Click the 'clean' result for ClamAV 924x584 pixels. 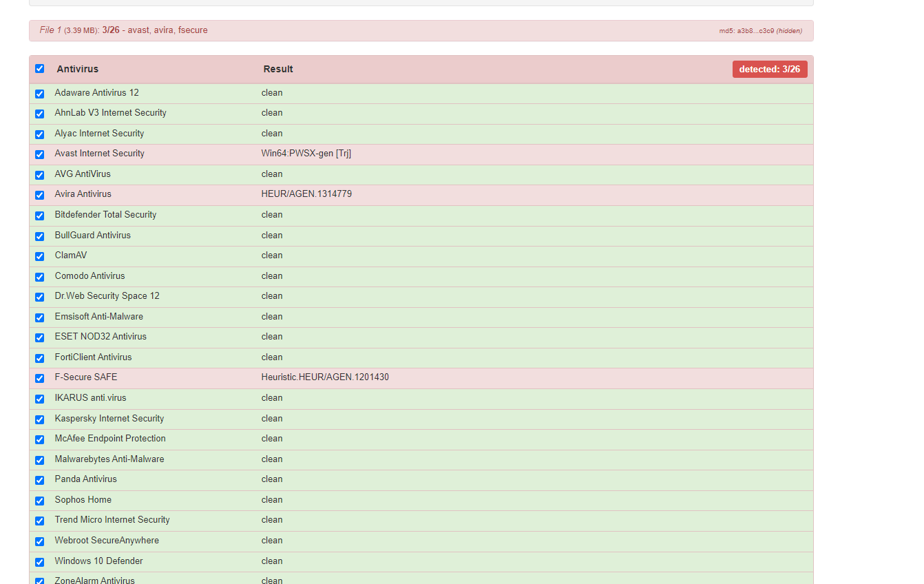pyautogui.click(x=272, y=255)
